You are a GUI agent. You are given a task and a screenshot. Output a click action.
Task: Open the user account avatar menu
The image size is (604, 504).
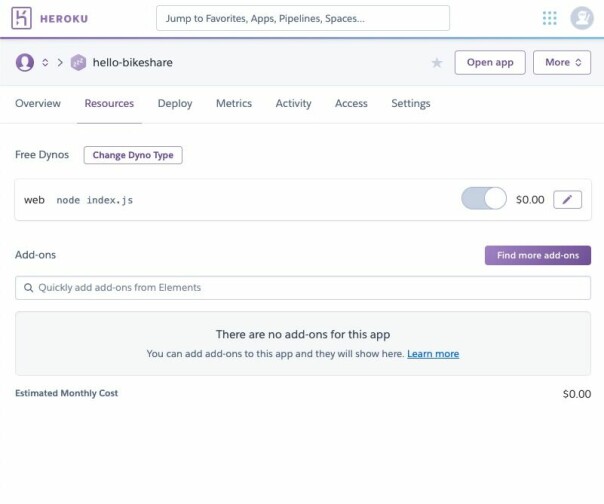[582, 18]
